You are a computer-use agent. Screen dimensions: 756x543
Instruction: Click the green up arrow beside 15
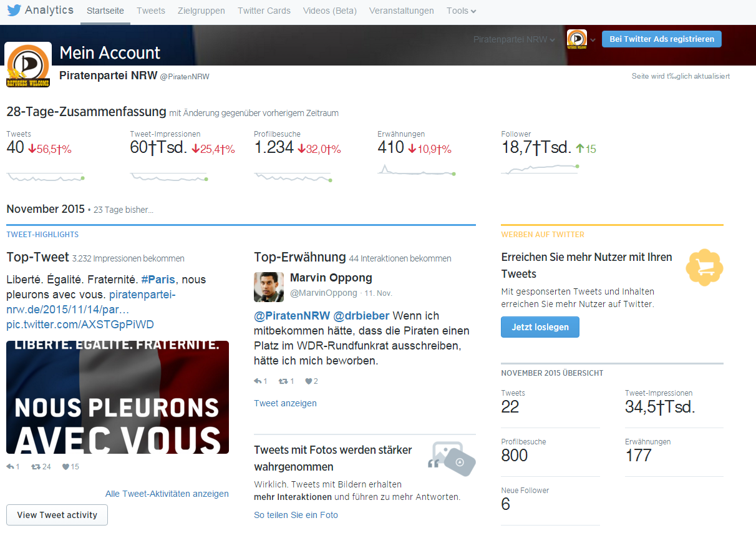579,149
